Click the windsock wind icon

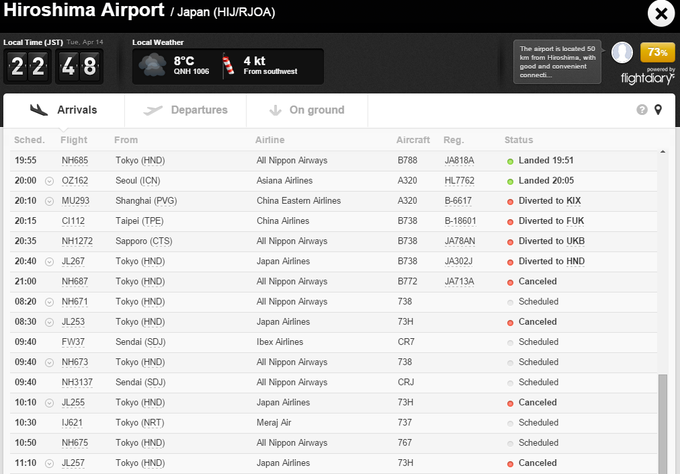tap(228, 65)
